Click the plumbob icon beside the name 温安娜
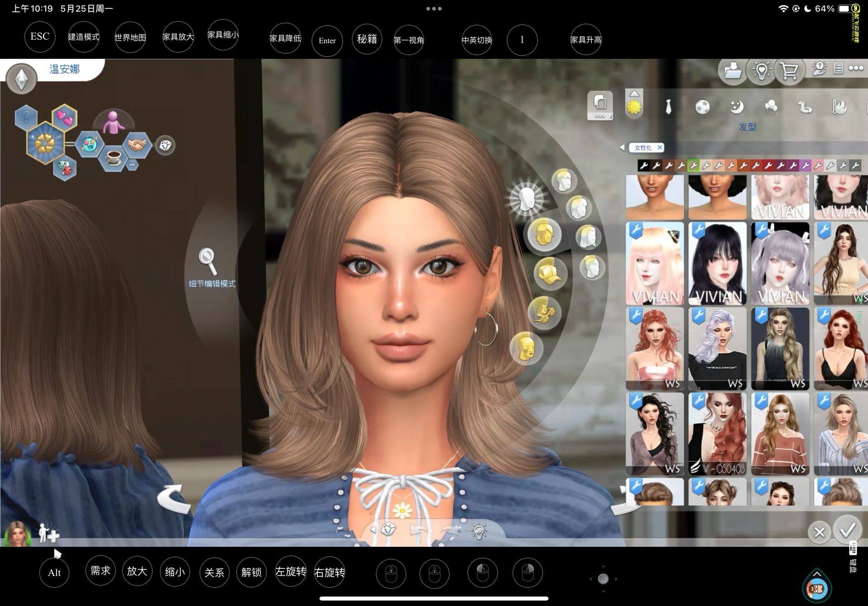This screenshot has height=606, width=868. pos(21,79)
